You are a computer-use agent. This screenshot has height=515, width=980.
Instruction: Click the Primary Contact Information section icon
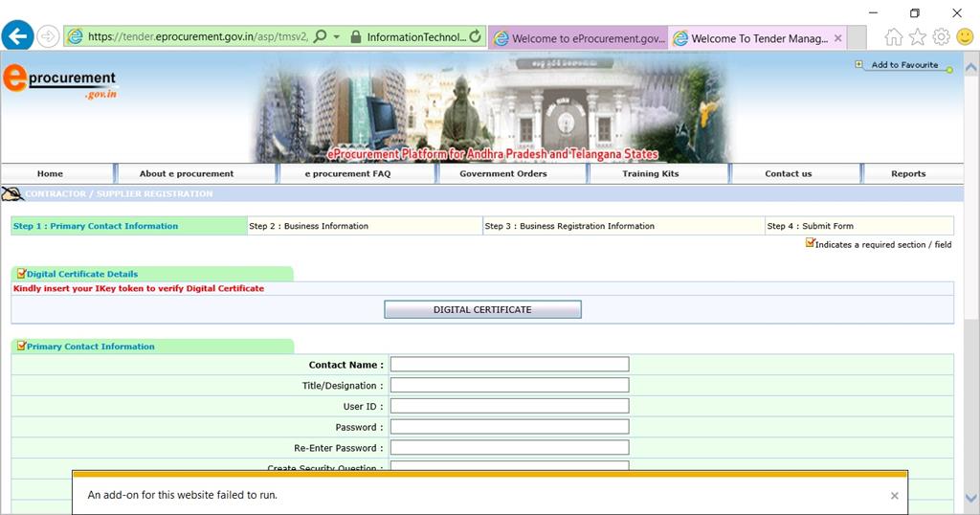pos(21,346)
